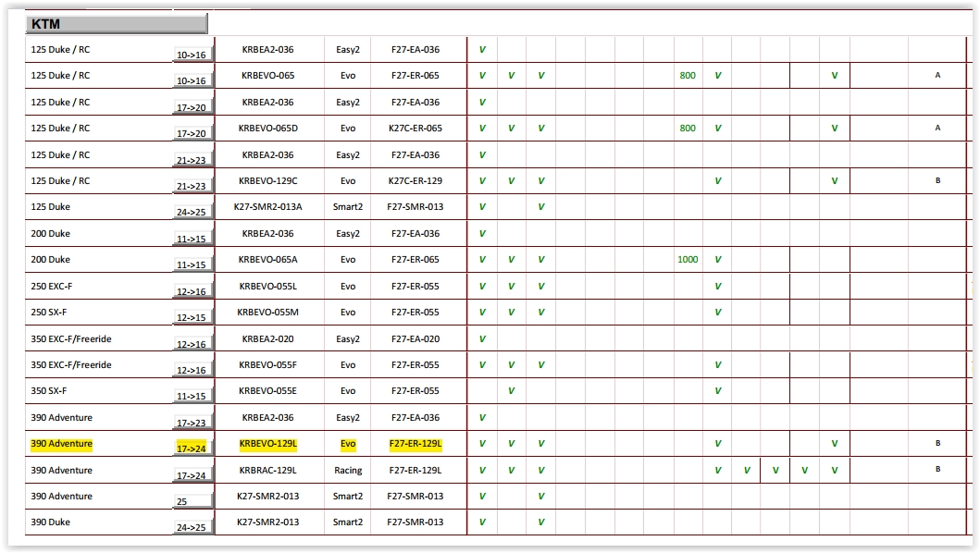The width and height of the screenshot is (980, 553).
Task: Click the 24->25 year button for 125 Duke
Action: [x=192, y=212]
